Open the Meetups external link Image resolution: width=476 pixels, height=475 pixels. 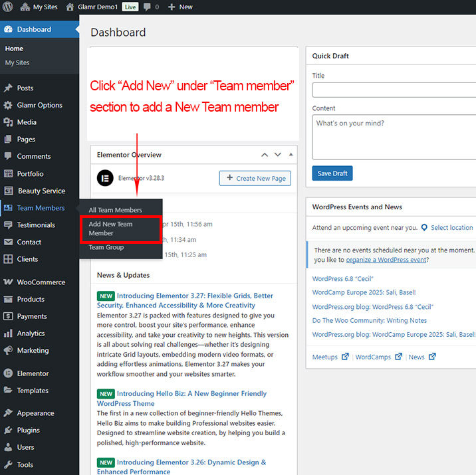point(330,357)
